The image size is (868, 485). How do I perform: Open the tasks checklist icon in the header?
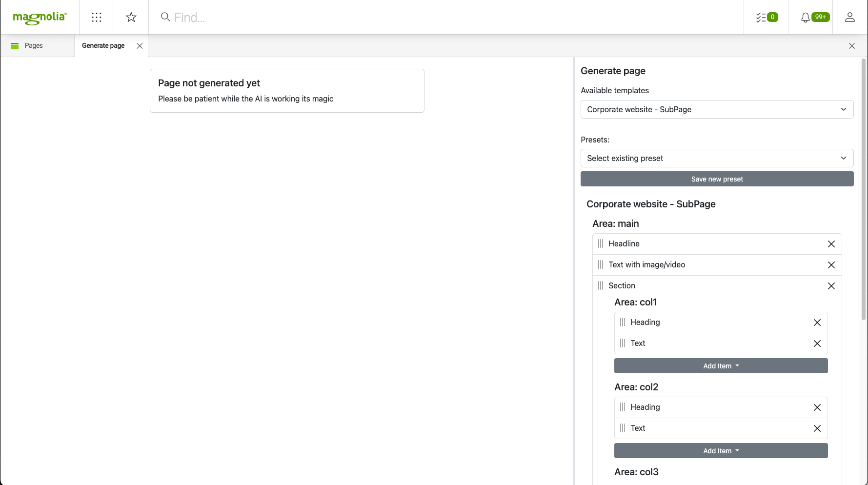click(760, 17)
